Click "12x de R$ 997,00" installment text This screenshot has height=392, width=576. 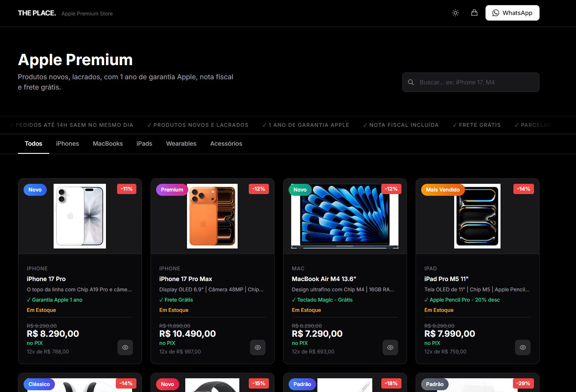[180, 352]
